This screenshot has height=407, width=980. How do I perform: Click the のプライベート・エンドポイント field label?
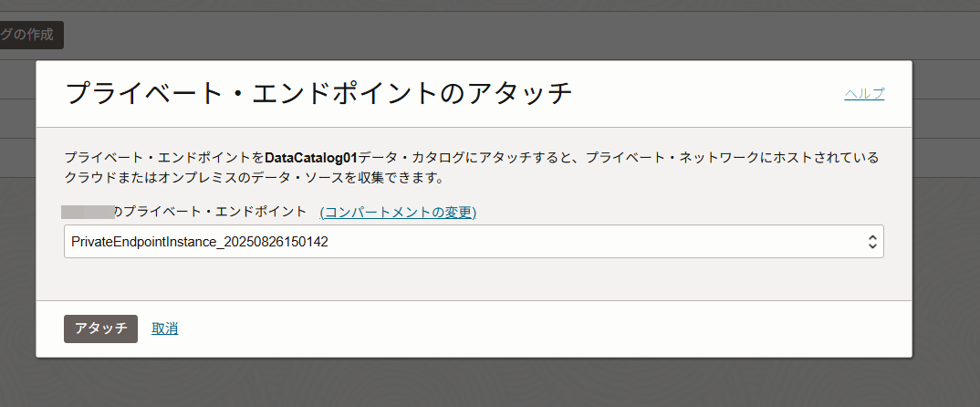(211, 212)
